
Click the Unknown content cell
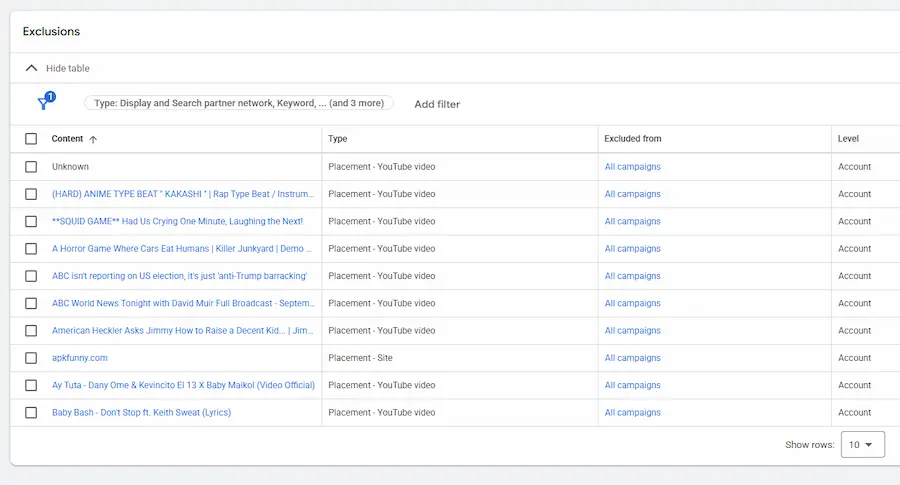[x=70, y=166]
